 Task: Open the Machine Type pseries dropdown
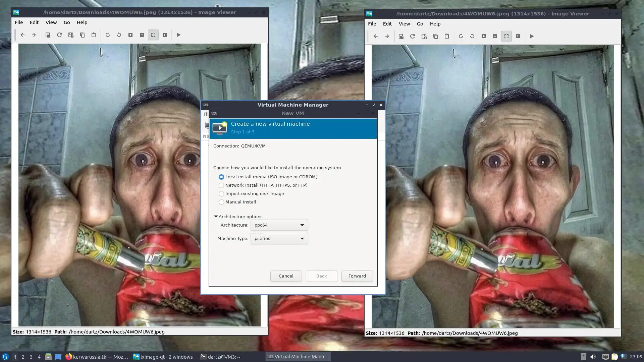pos(279,239)
